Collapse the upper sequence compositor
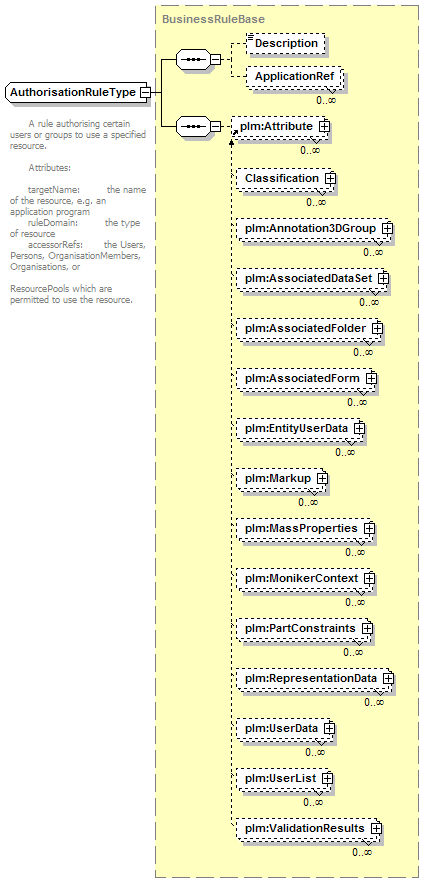The width and height of the screenshot is (424, 883). (215, 59)
